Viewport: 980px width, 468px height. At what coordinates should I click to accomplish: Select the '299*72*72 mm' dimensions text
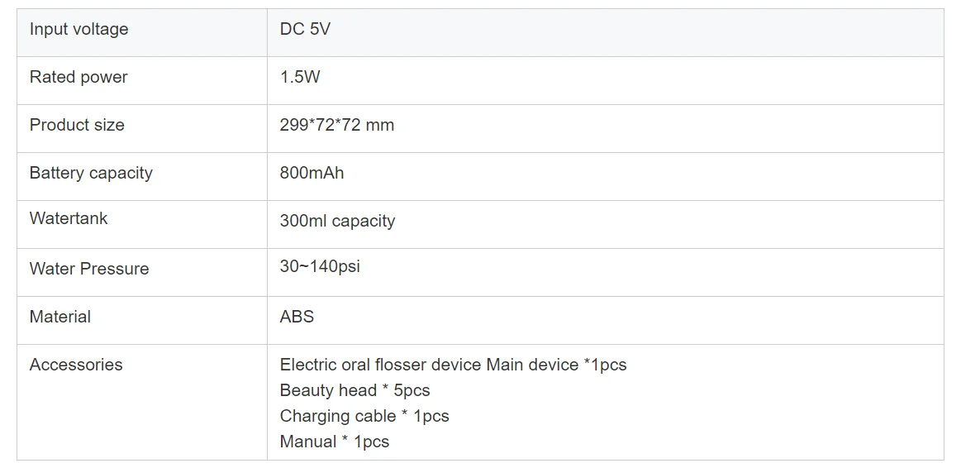click(336, 126)
